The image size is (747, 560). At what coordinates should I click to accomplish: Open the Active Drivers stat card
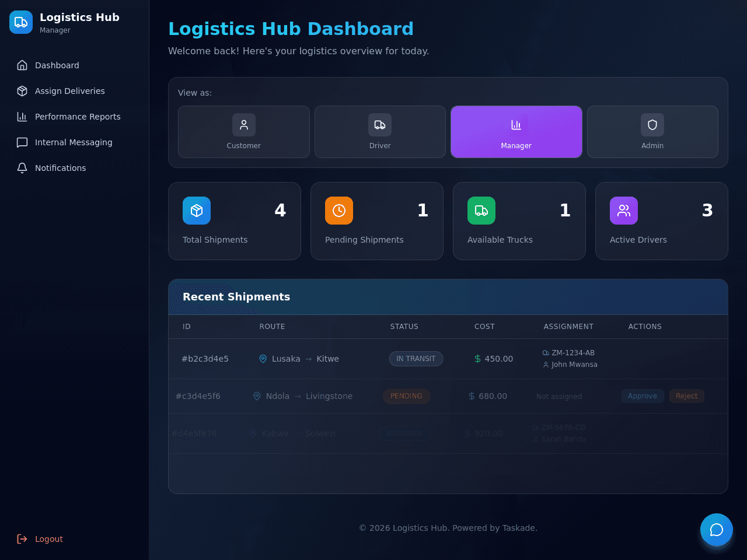coord(662,221)
